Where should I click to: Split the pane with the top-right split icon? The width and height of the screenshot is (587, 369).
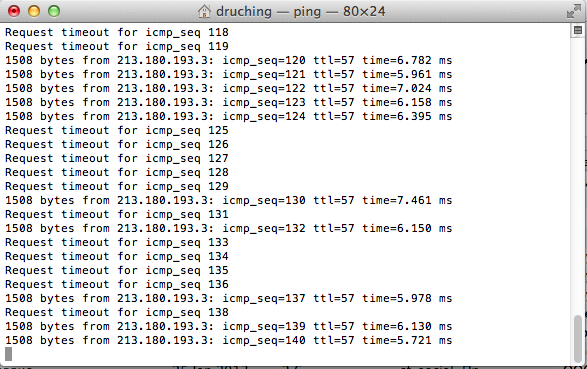point(578,30)
